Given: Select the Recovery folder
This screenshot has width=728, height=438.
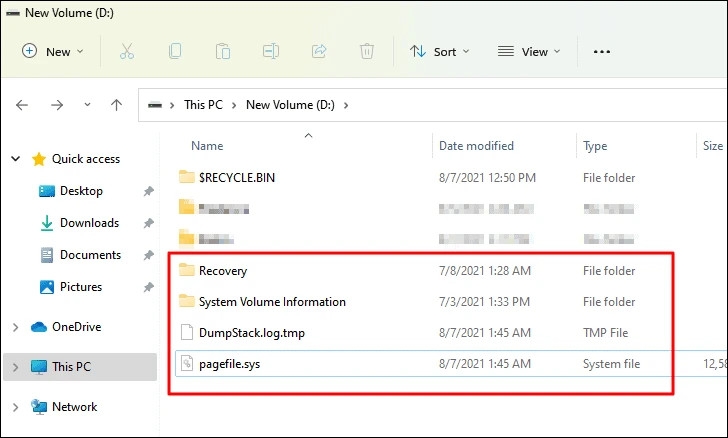Looking at the screenshot, I should tap(223, 271).
